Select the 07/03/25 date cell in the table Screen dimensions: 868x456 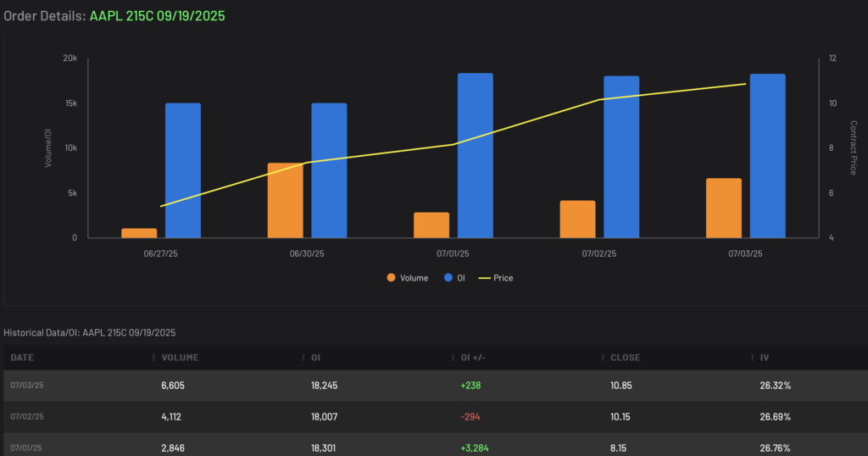pos(26,385)
